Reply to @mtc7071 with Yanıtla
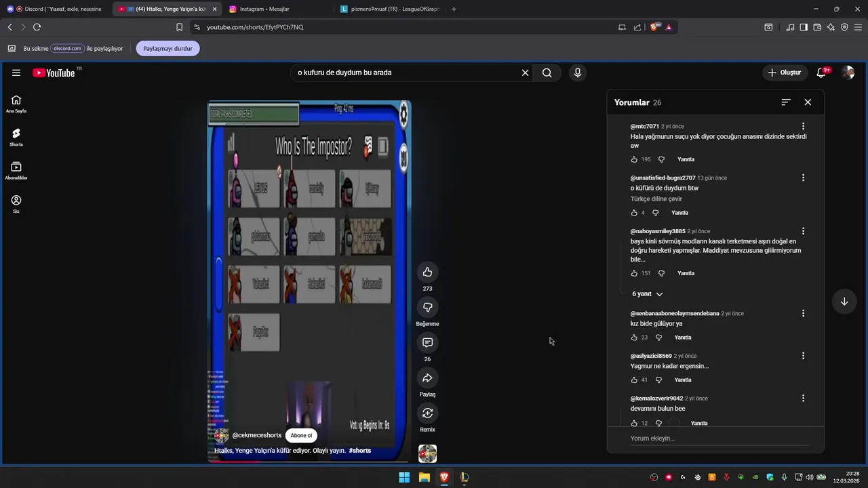Image resolution: width=868 pixels, height=488 pixels. 686,159
